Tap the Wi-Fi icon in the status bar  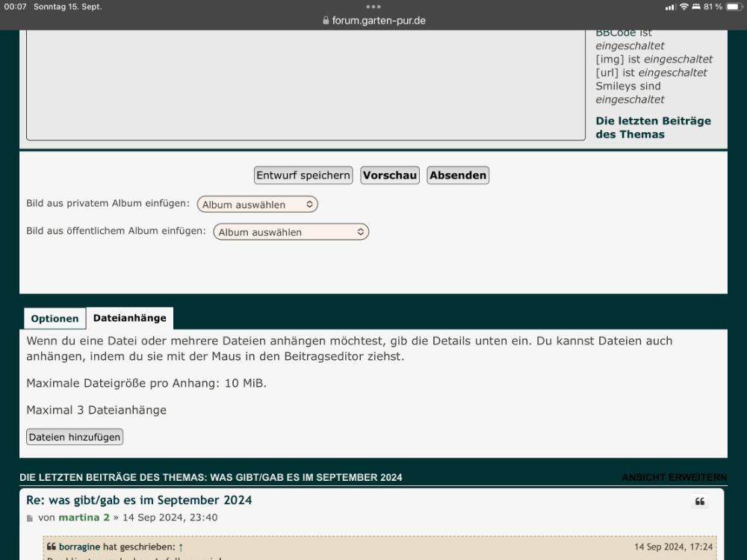click(684, 7)
